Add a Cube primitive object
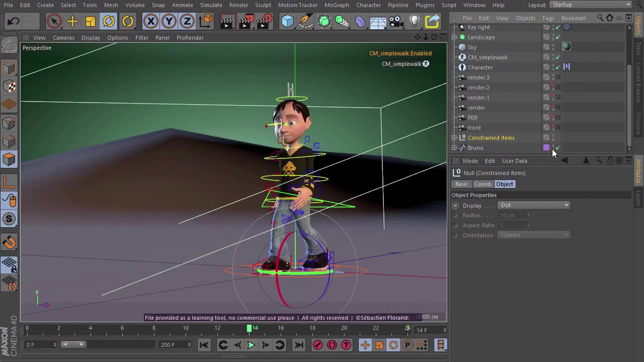 click(x=287, y=21)
